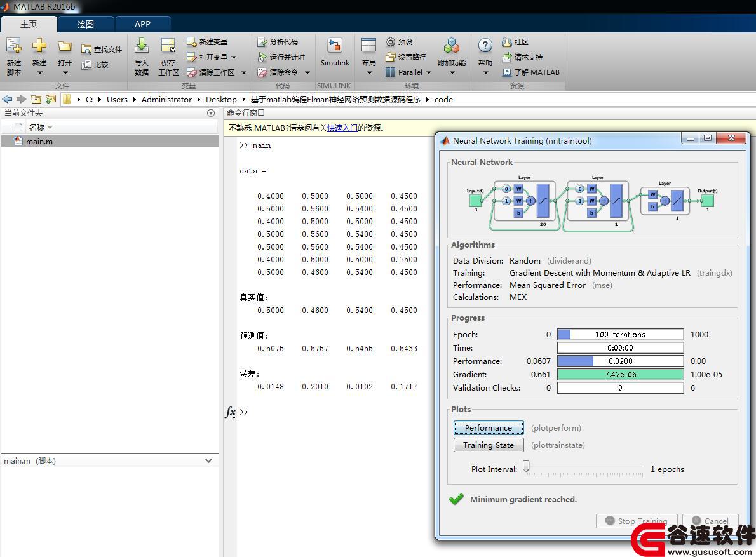756x557 pixels.
Task: Go up one folder level
Action: 36,99
